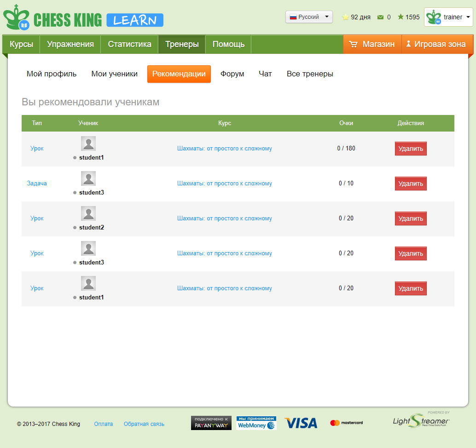Viewport: 476px width, 448px height.
Task: Expand the trainer account menu arrow
Action: pos(468,17)
